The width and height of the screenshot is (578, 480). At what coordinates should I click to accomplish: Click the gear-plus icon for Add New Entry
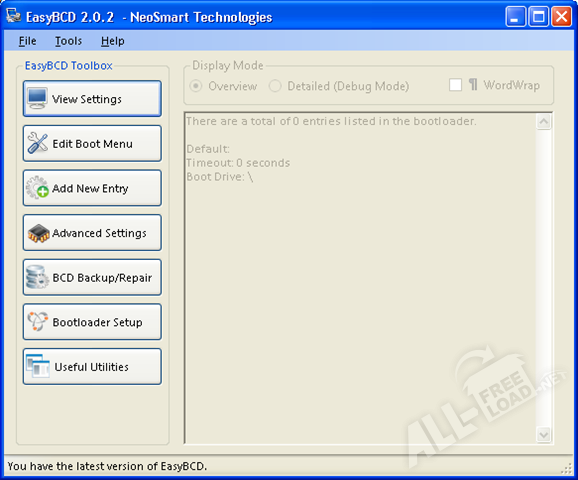[x=37, y=188]
